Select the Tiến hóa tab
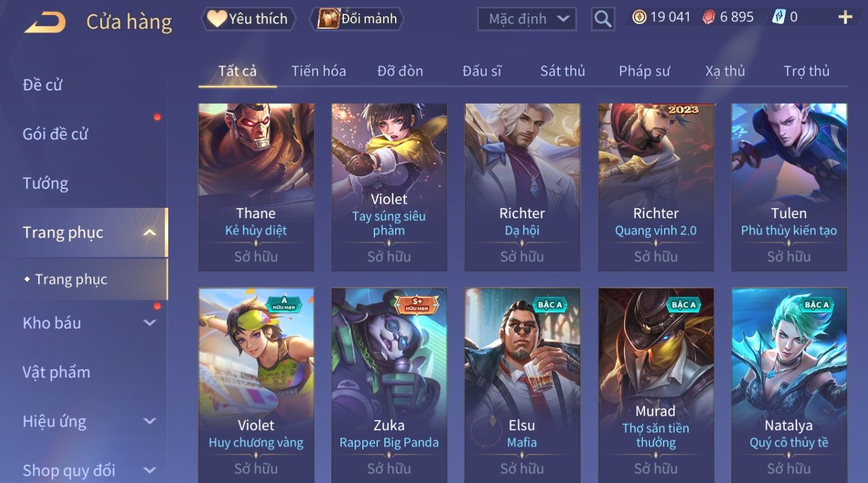The image size is (868, 483). (319, 71)
